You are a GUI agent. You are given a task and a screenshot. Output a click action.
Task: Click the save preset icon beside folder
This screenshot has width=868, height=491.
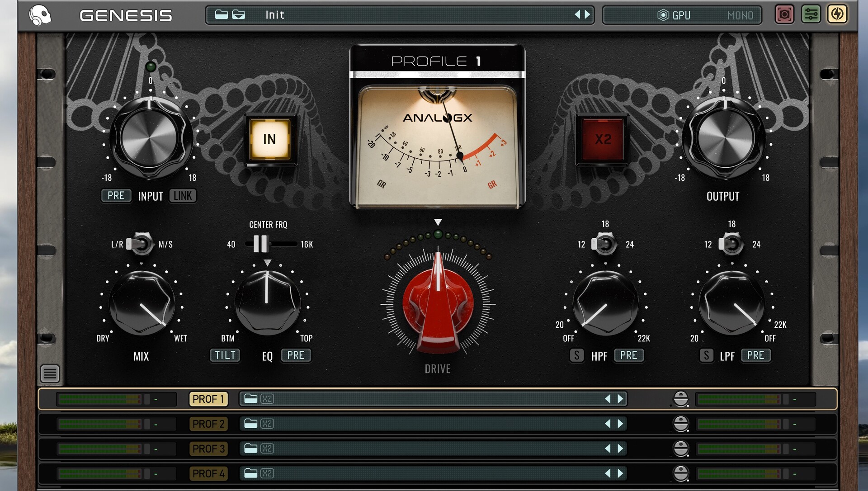(x=239, y=14)
